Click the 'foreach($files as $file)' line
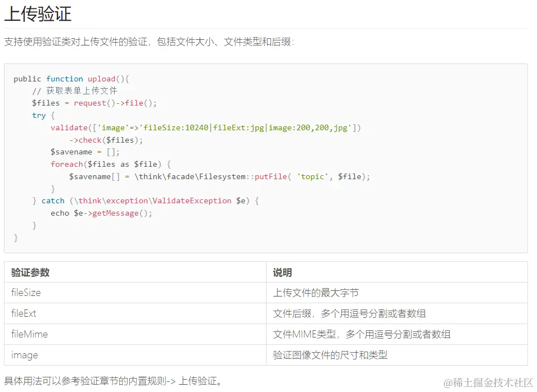 [x=110, y=164]
